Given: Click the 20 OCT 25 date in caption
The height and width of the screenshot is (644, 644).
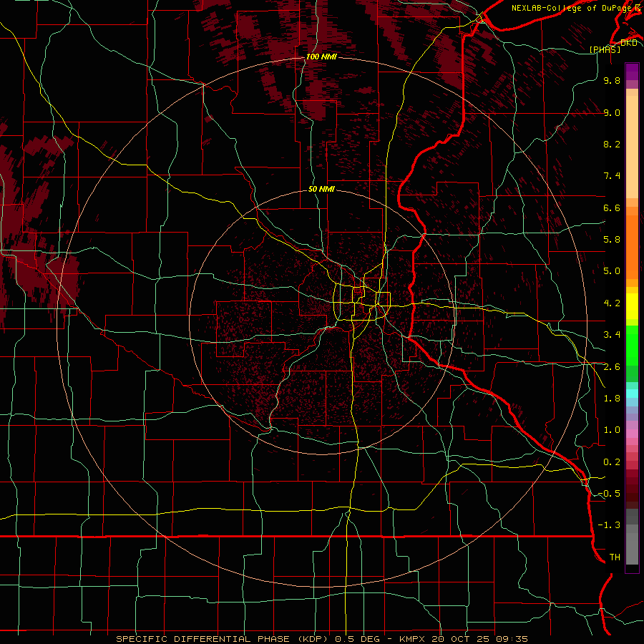Looking at the screenshot, I should point(462,639).
